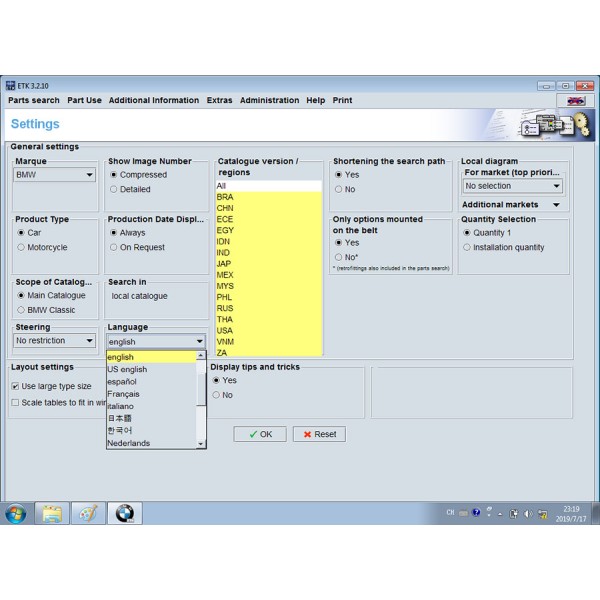Click the CH input language indicator
Image resolution: width=600 pixels, height=600 pixels.
(x=450, y=512)
